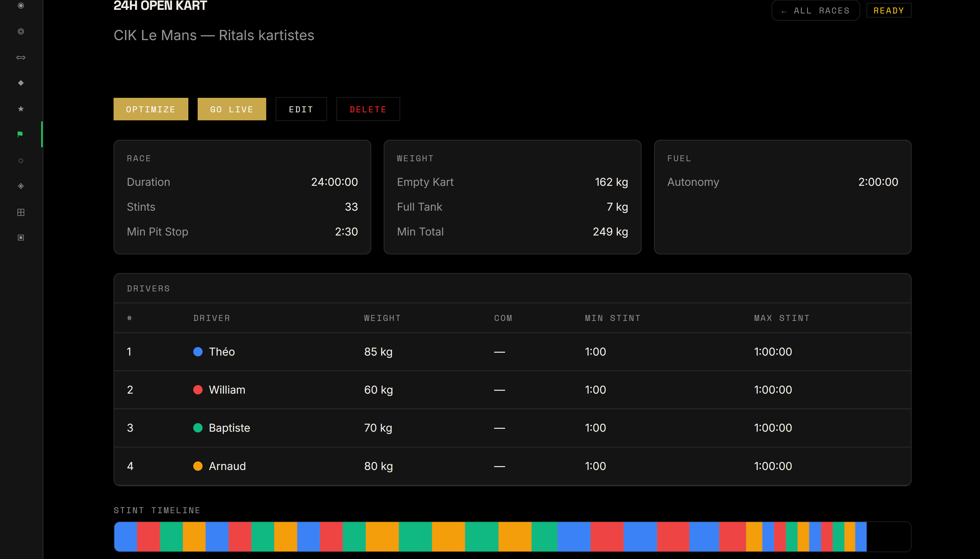Click the red Delete button
980x559 pixels.
[x=368, y=109]
